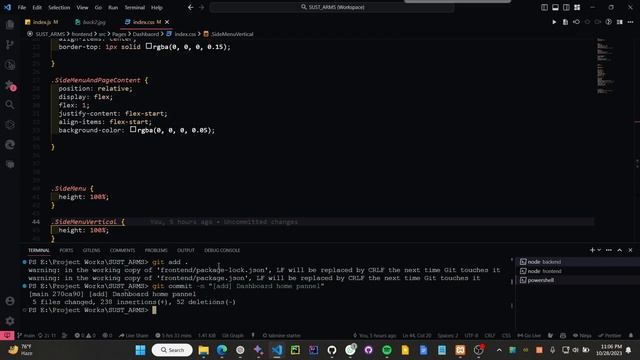The width and height of the screenshot is (640, 360).
Task: Open the Source Control view
Action: [x=10, y=44]
